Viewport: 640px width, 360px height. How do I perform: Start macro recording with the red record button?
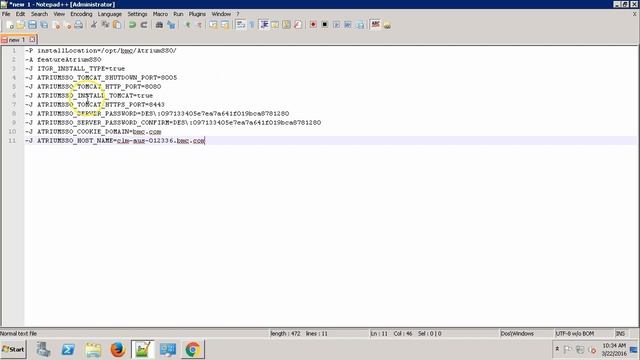click(313, 25)
